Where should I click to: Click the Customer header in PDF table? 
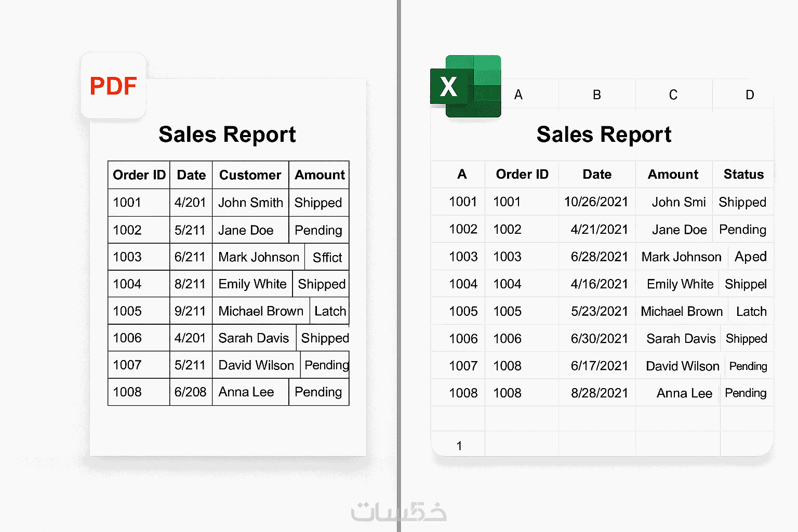(x=250, y=175)
